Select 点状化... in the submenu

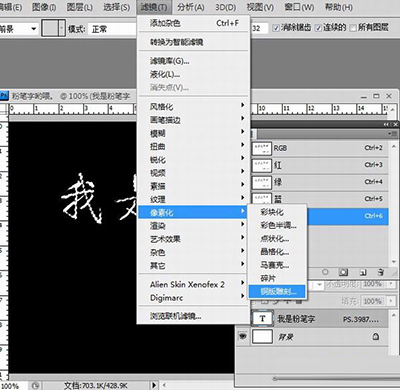tap(277, 239)
